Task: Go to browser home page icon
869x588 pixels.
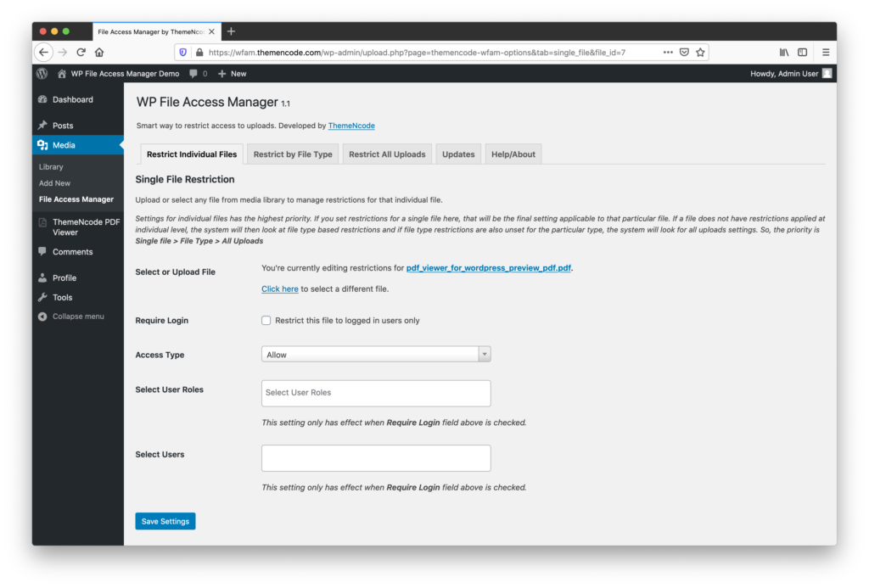Action: [x=99, y=52]
